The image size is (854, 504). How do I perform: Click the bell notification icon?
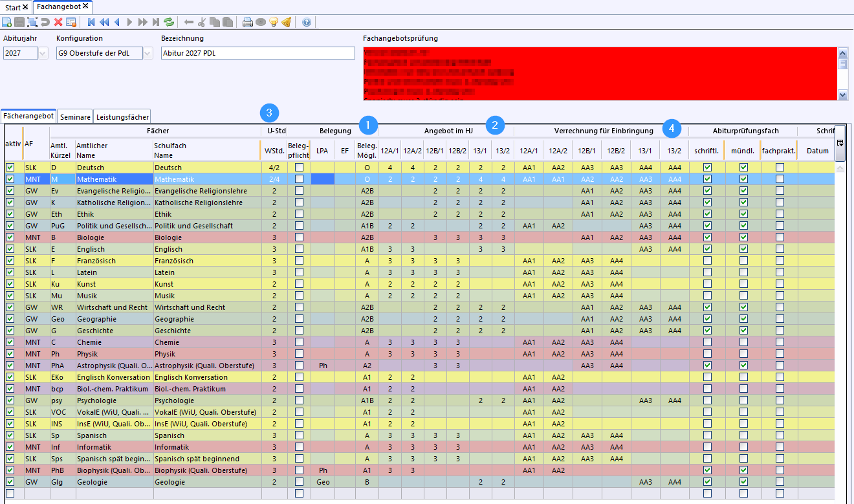tap(286, 22)
